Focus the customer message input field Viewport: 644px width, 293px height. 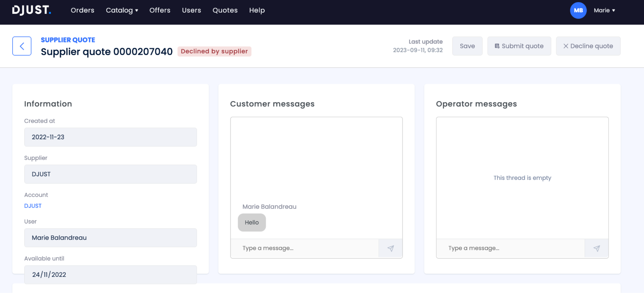pyautogui.click(x=304, y=248)
